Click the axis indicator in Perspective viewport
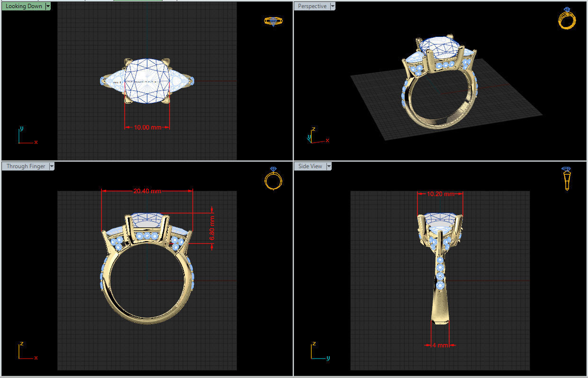 click(x=317, y=135)
